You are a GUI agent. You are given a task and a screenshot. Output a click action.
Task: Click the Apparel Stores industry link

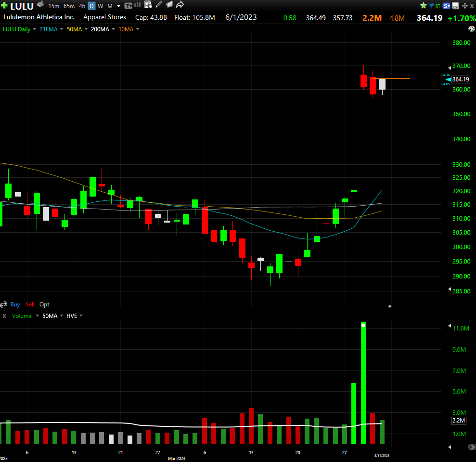click(105, 17)
